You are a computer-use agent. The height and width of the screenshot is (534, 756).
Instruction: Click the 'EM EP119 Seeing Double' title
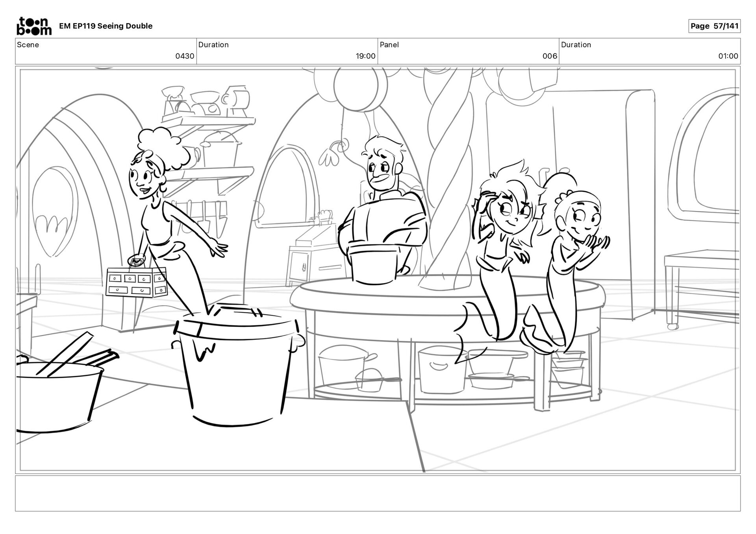point(106,26)
